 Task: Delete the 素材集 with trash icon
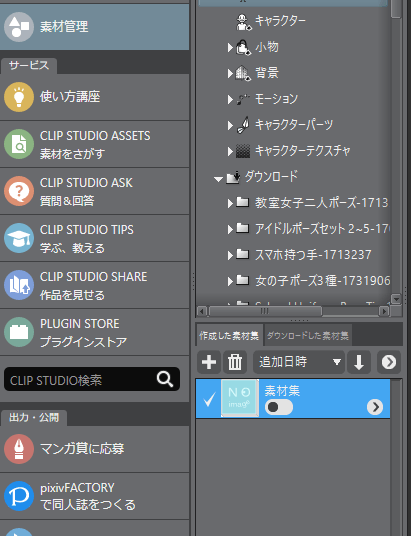235,362
